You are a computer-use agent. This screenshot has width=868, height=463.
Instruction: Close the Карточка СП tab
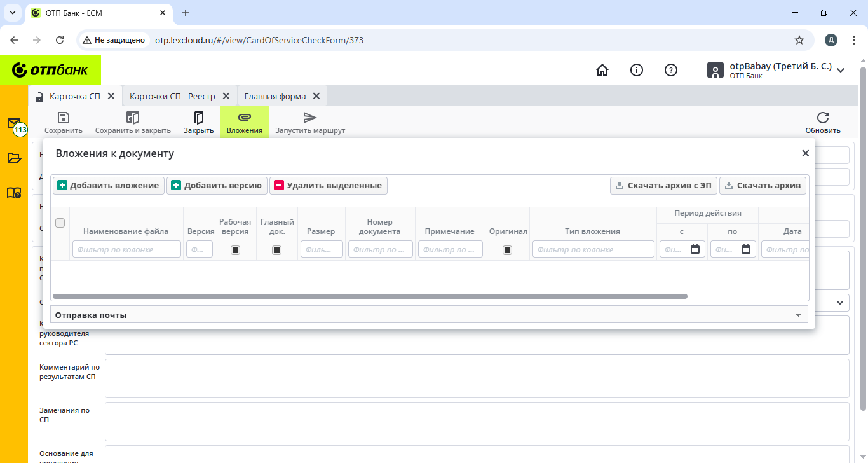[111, 96]
